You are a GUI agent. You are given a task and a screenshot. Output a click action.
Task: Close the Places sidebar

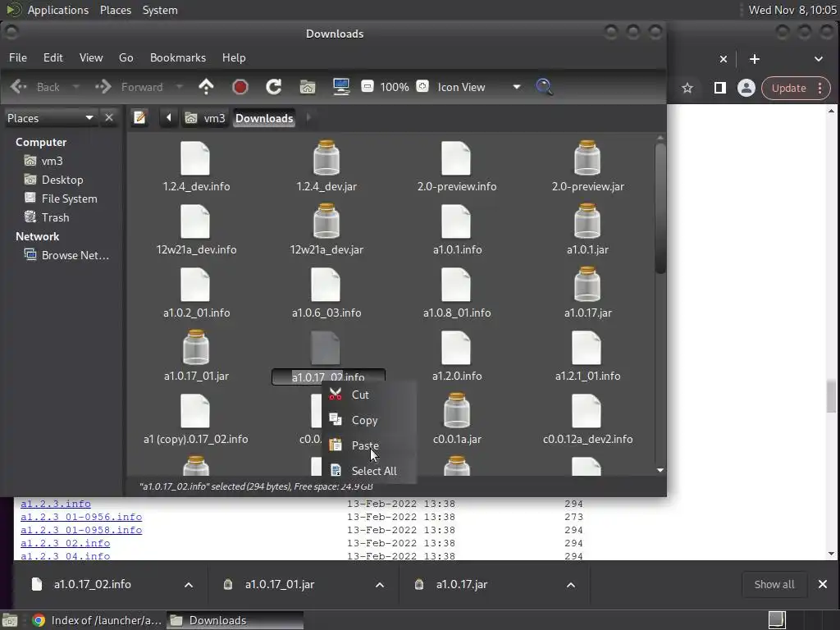[x=109, y=117]
